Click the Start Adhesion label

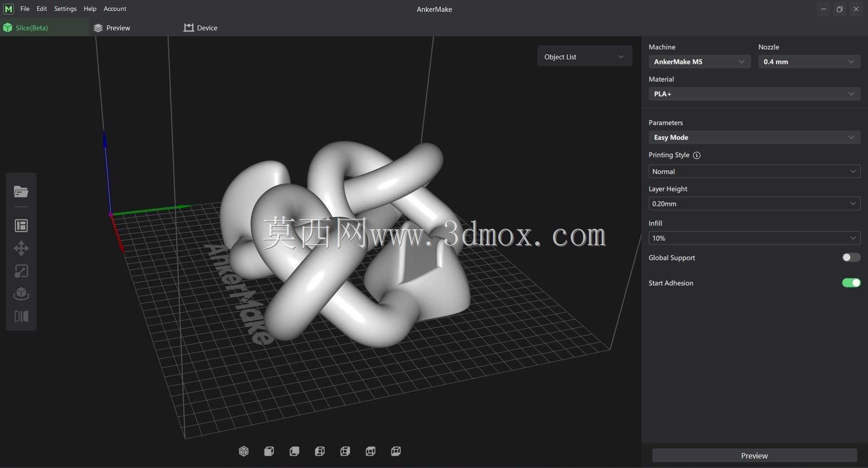[671, 283]
